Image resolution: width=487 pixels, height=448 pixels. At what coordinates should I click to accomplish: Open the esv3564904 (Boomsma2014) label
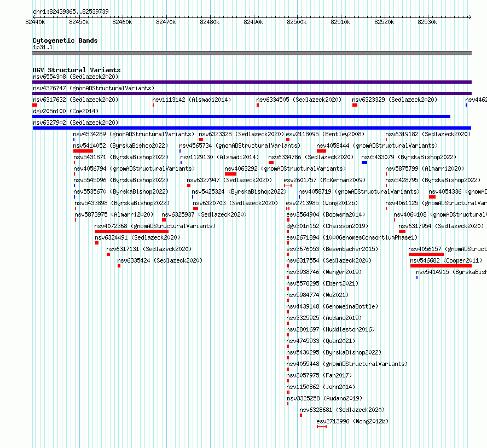point(326,214)
